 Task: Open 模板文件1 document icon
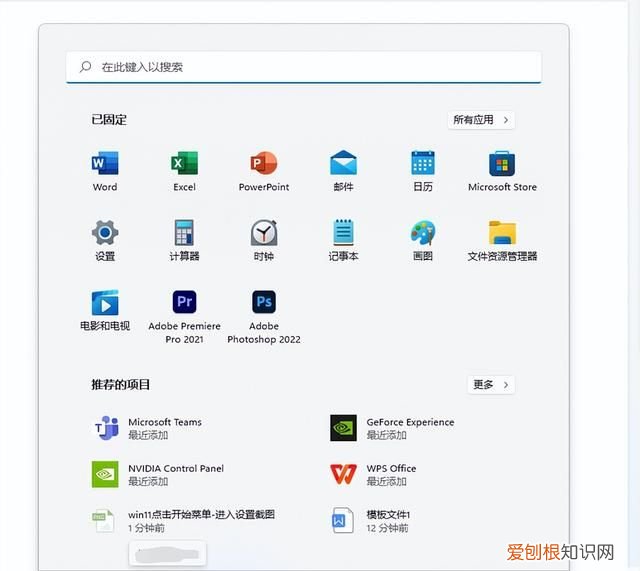[x=342, y=520]
